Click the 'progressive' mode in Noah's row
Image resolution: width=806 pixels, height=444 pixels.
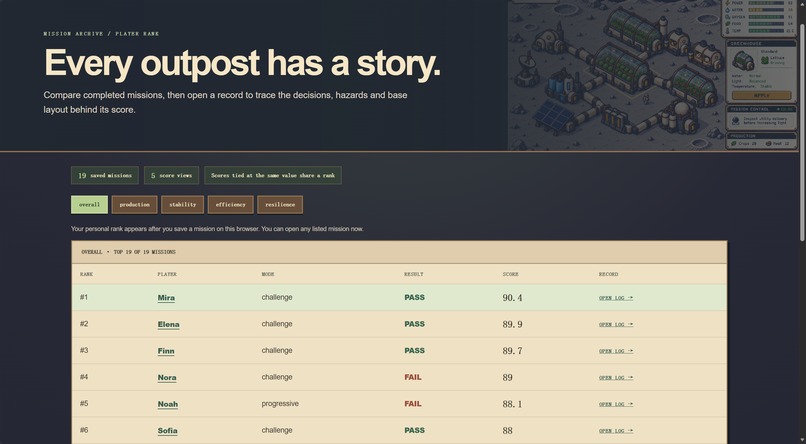click(280, 404)
